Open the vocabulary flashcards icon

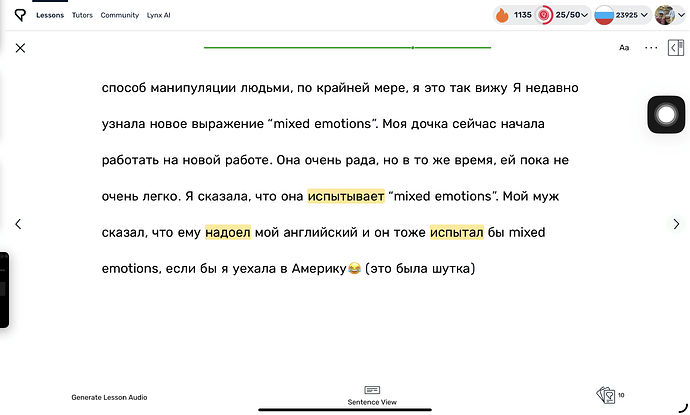click(x=606, y=395)
